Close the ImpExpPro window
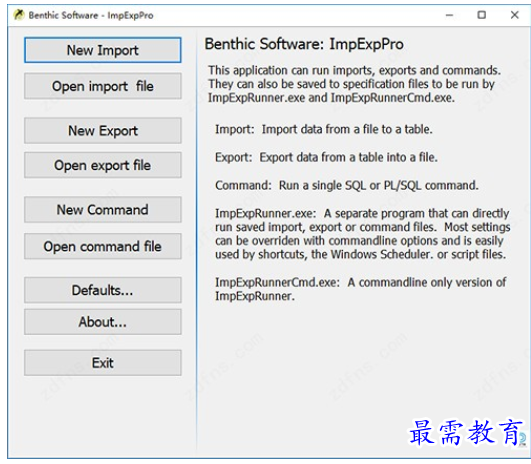The width and height of the screenshot is (531, 464). click(514, 15)
